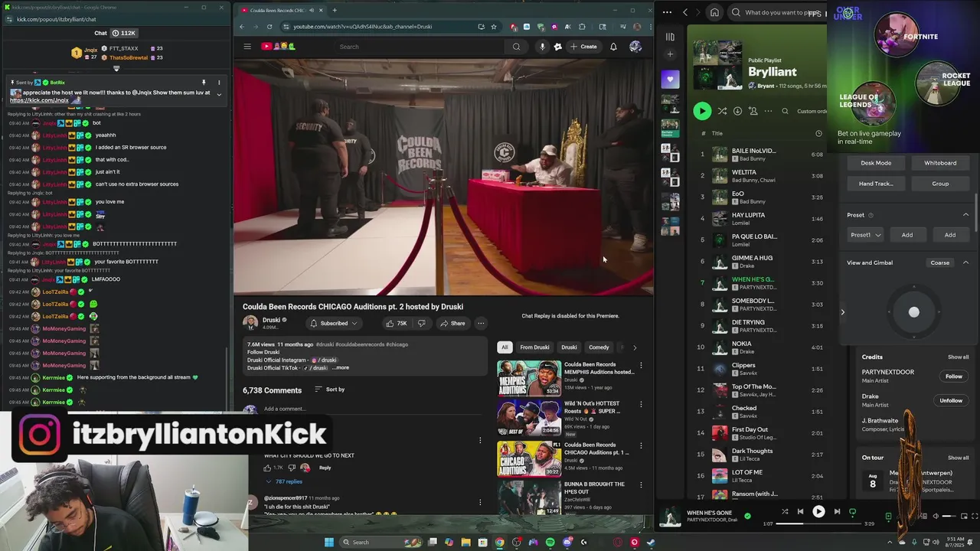Click the Coarse button
Image resolution: width=980 pixels, height=551 pixels.
pyautogui.click(x=939, y=262)
